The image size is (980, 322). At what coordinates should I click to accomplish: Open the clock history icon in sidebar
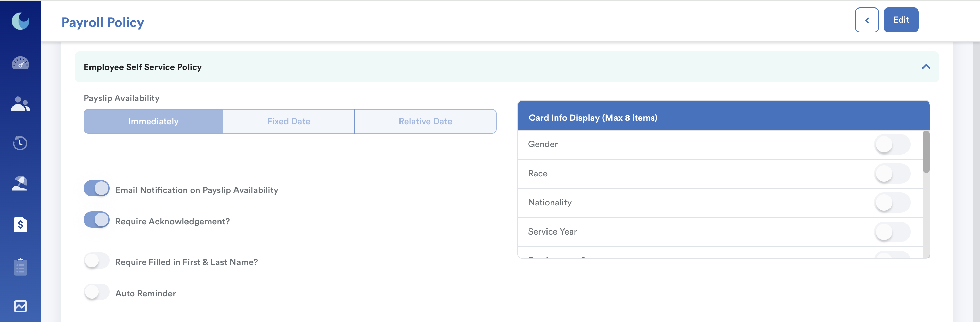(20, 143)
